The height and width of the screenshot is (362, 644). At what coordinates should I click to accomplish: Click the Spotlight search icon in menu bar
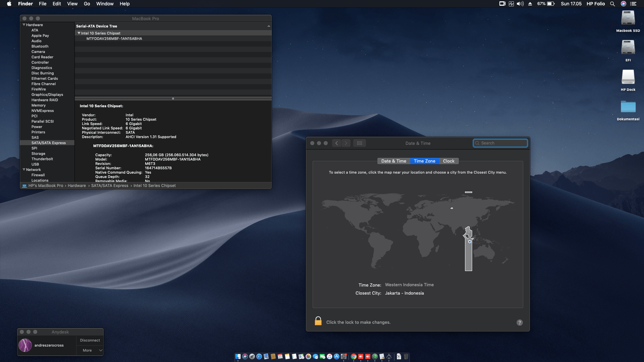pos(612,4)
